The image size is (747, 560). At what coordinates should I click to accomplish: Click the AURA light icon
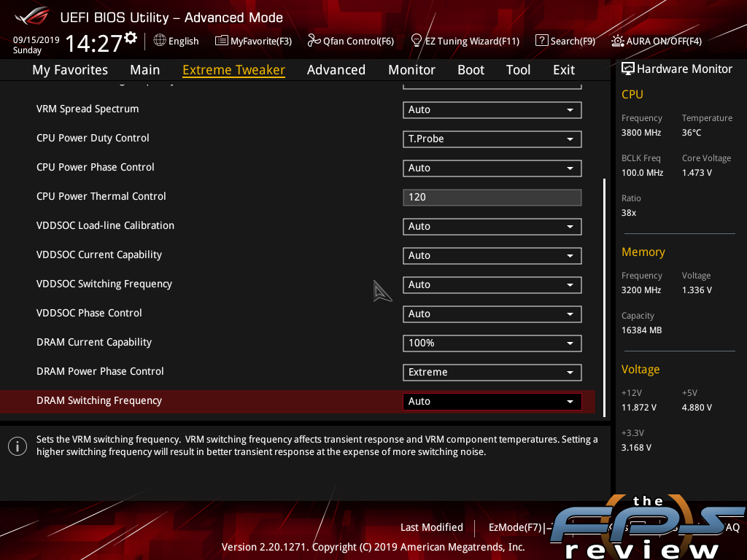click(618, 41)
